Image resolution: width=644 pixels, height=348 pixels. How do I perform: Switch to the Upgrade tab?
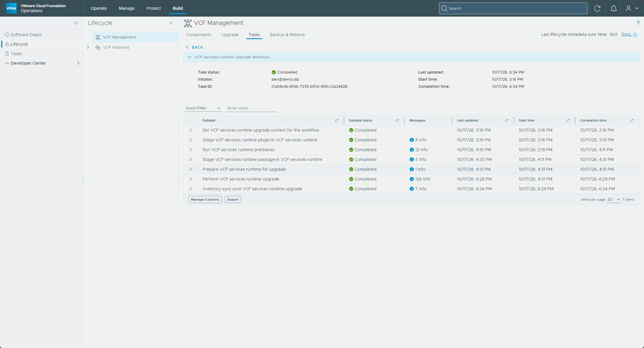(230, 35)
